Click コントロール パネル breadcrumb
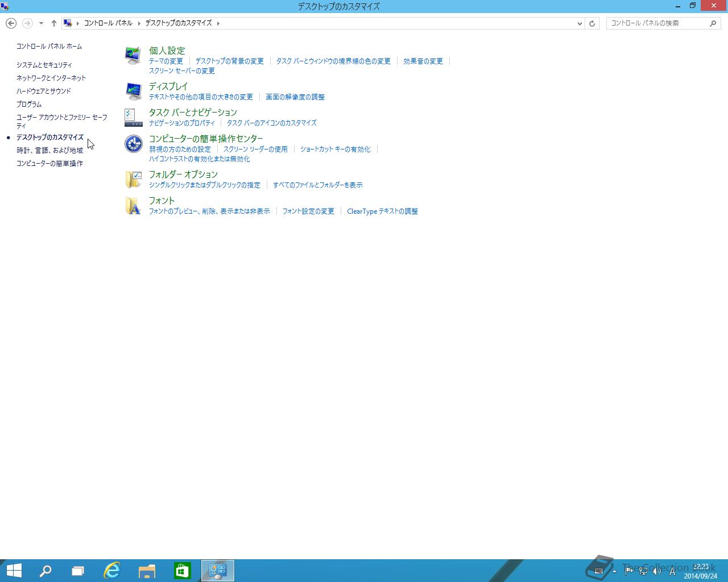This screenshot has width=728, height=582. 108,23
